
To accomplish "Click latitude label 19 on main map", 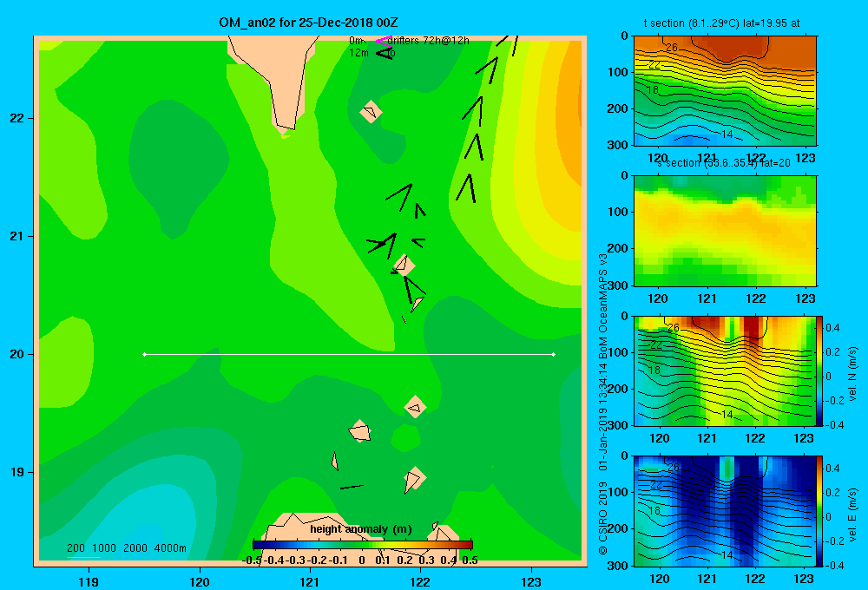I will click(17, 472).
